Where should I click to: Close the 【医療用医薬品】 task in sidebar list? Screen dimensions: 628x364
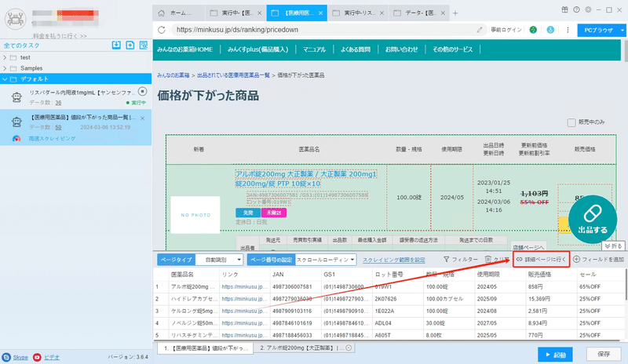point(143,118)
